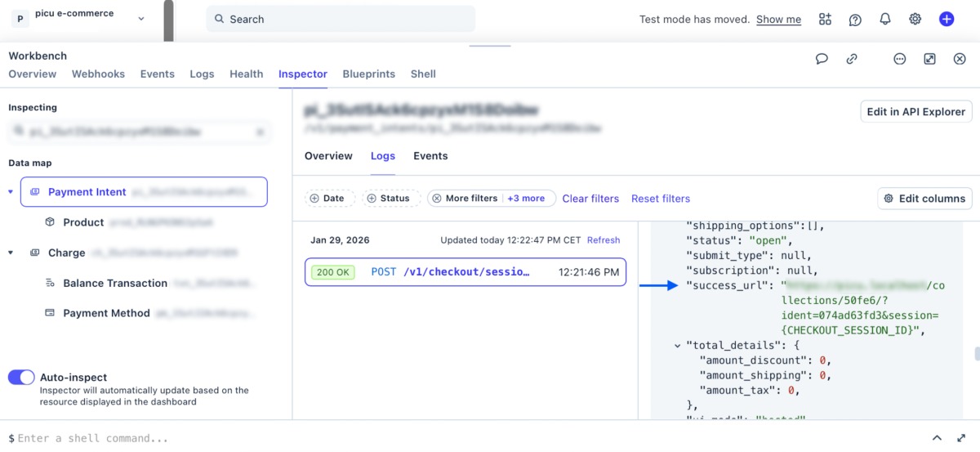This screenshot has height=452, width=980.
Task: Collapse the Payment Intent tree node
Action: (11, 192)
